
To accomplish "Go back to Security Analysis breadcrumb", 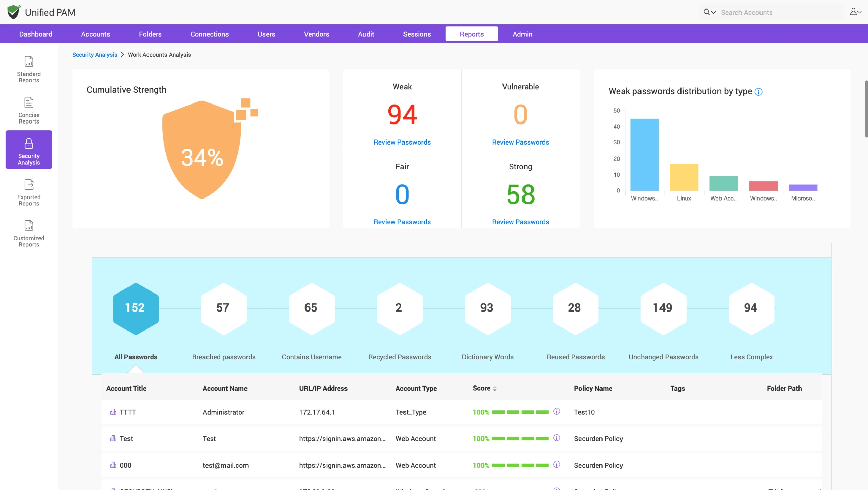I will click(95, 55).
